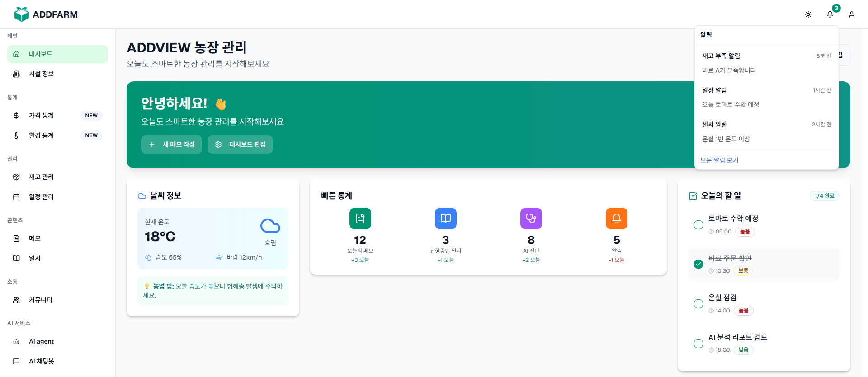Viewport: 868px width, 377px height.
Task: Click the 18°C temperature value
Action: (160, 237)
